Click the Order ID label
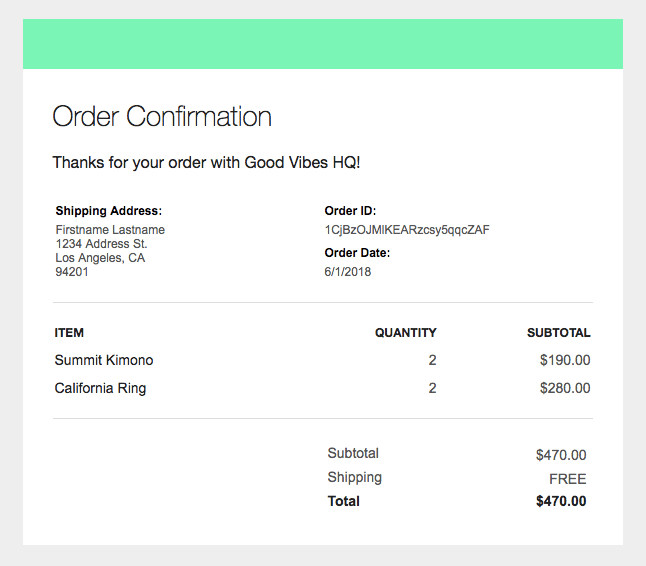646x566 pixels. [350, 211]
